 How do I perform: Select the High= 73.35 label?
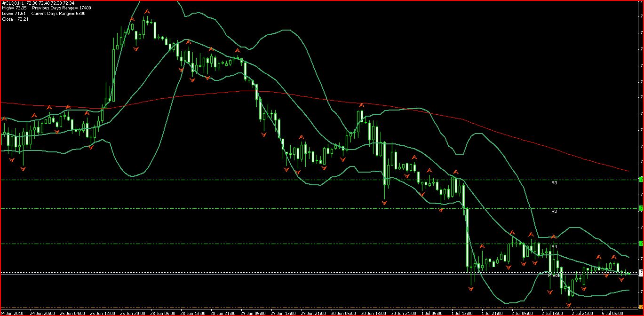(x=14, y=8)
